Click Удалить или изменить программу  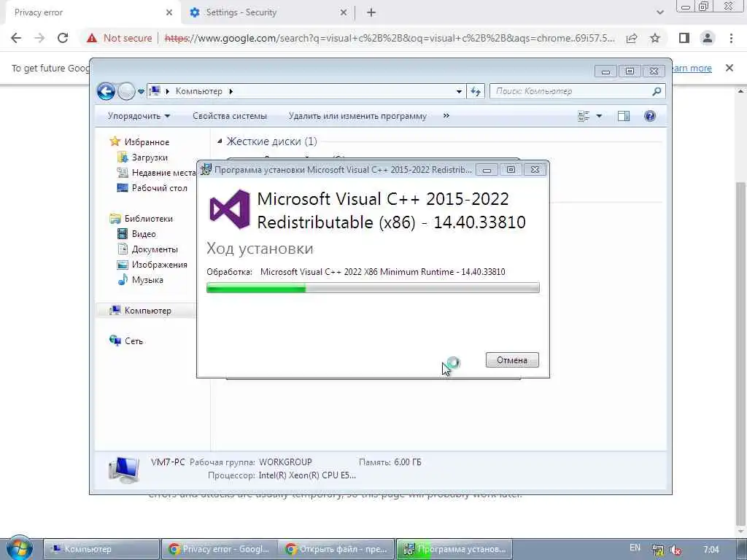pyautogui.click(x=357, y=116)
